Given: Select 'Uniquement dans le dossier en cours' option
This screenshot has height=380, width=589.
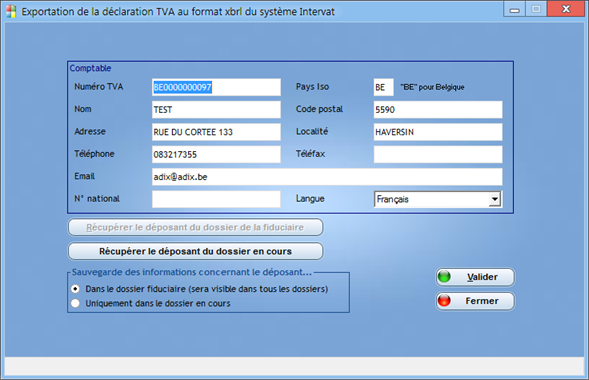Looking at the screenshot, I should (x=76, y=303).
